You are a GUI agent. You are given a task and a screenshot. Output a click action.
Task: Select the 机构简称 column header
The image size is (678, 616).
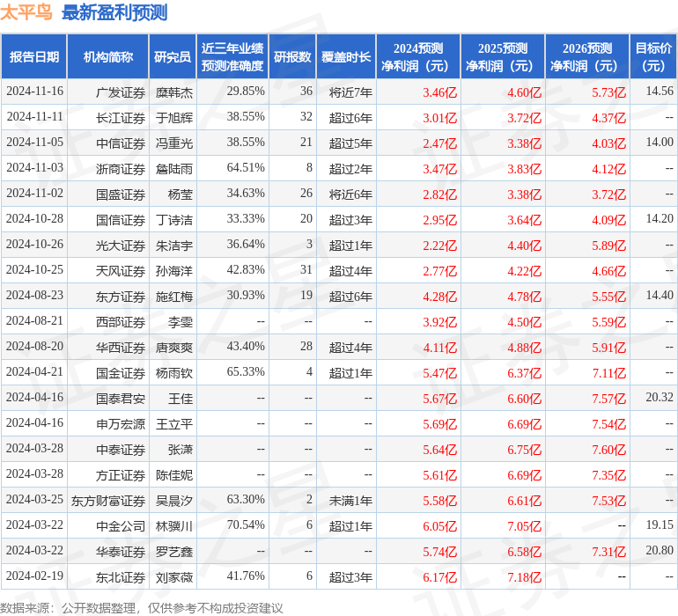[x=108, y=57]
